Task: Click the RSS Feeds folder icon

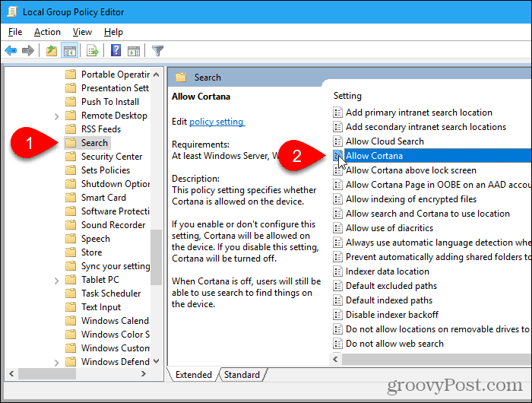Action: coord(71,129)
